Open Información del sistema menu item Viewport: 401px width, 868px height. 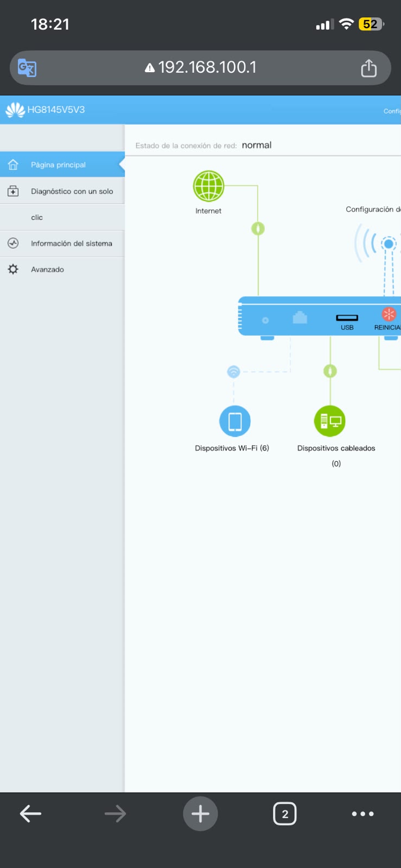(62, 244)
